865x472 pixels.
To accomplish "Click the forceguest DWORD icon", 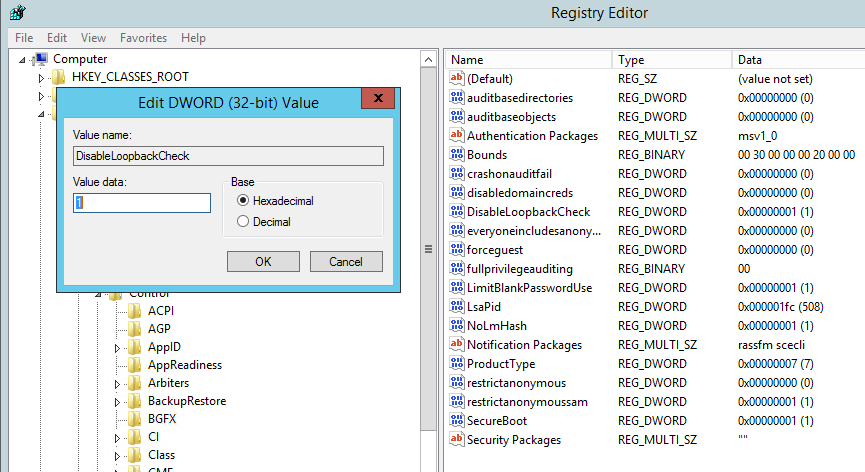I will tap(456, 250).
